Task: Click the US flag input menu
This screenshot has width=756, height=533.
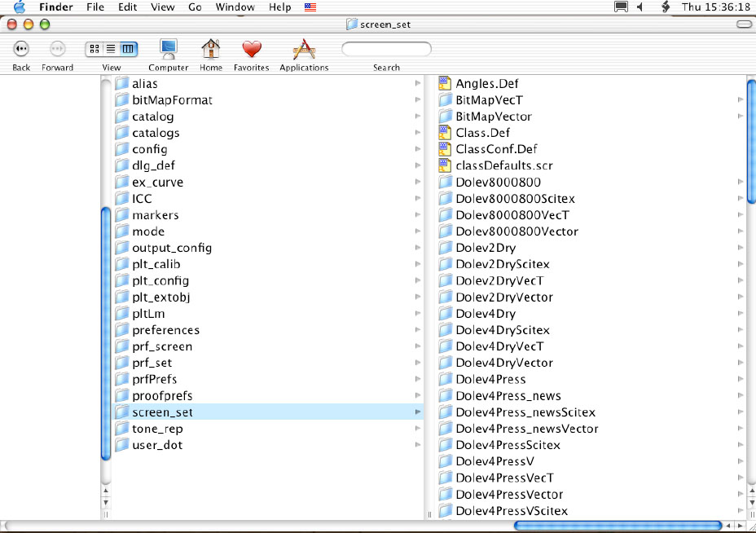Action: [310, 7]
